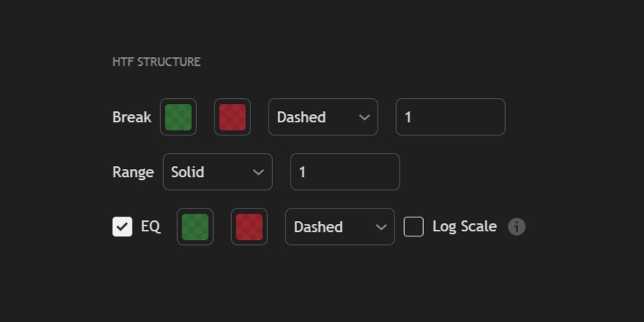This screenshot has height=322, width=644.
Task: Click the HTF STRUCTURE section heading
Action: 157,62
